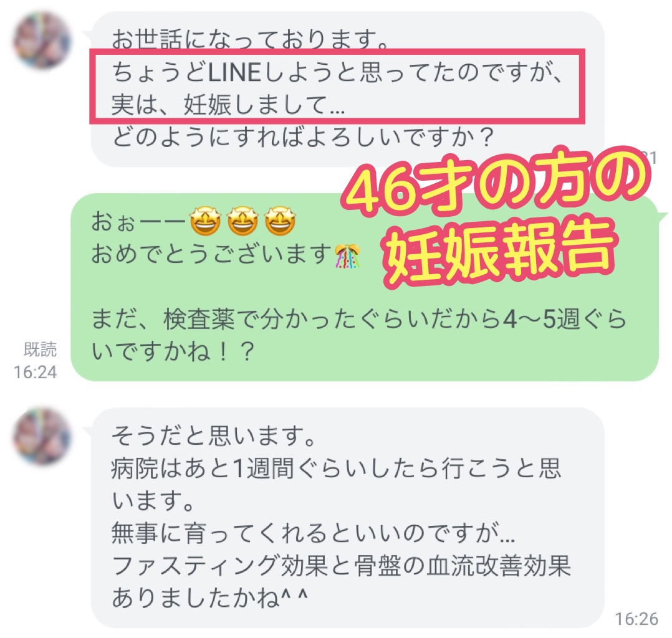This screenshot has width=672, height=638.
Task: Click the third star-eyes emoji
Action: 280,221
